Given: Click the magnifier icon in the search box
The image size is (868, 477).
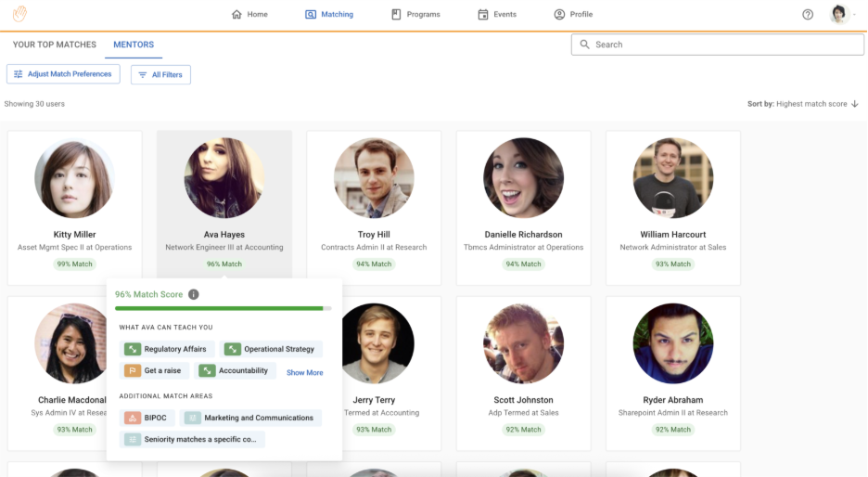Looking at the screenshot, I should pyautogui.click(x=584, y=45).
